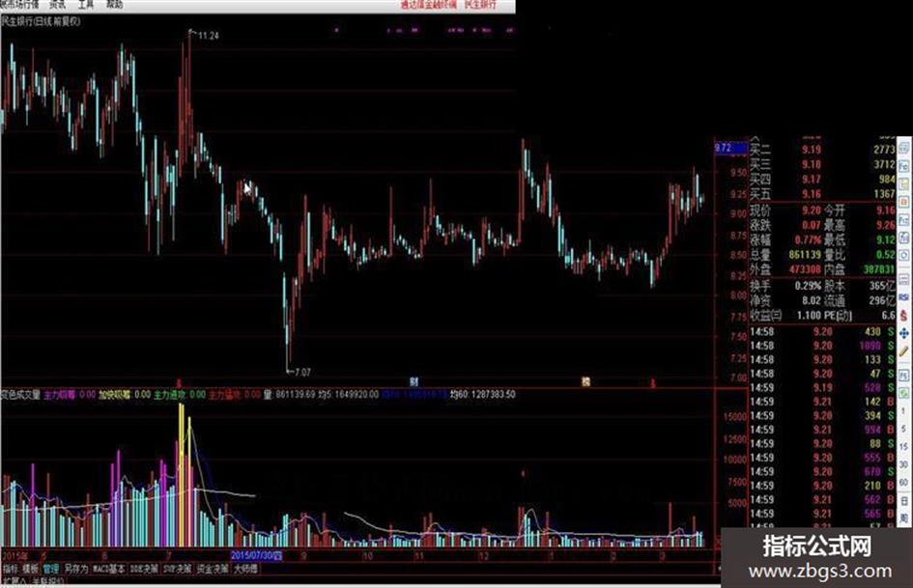Switch to 30-minute period in sidebar
The height and width of the screenshot is (588, 913).
pyautogui.click(x=903, y=464)
